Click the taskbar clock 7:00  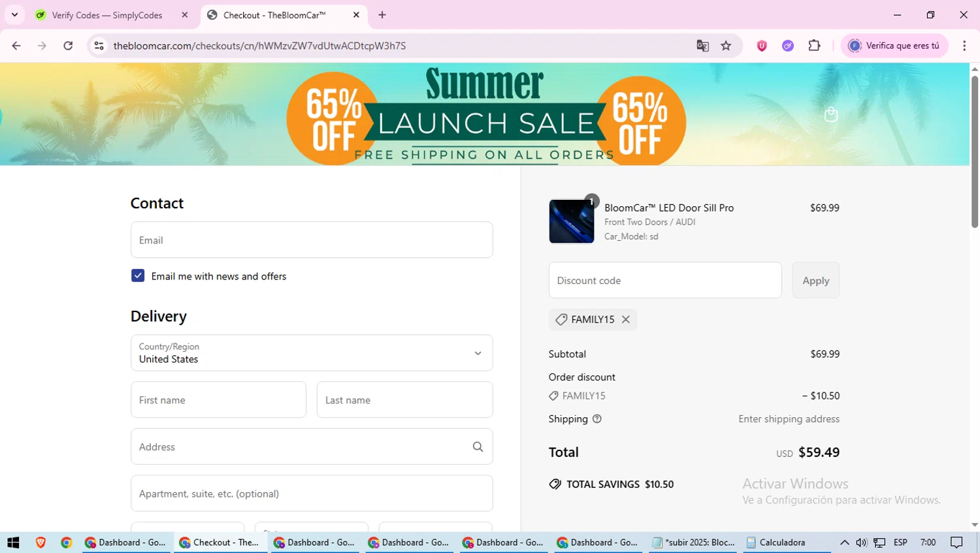pos(928,542)
